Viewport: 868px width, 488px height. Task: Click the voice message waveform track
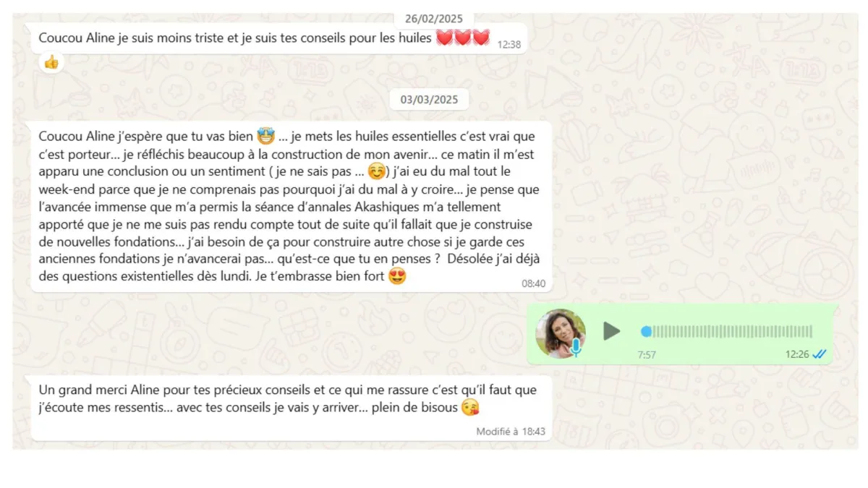pos(726,332)
